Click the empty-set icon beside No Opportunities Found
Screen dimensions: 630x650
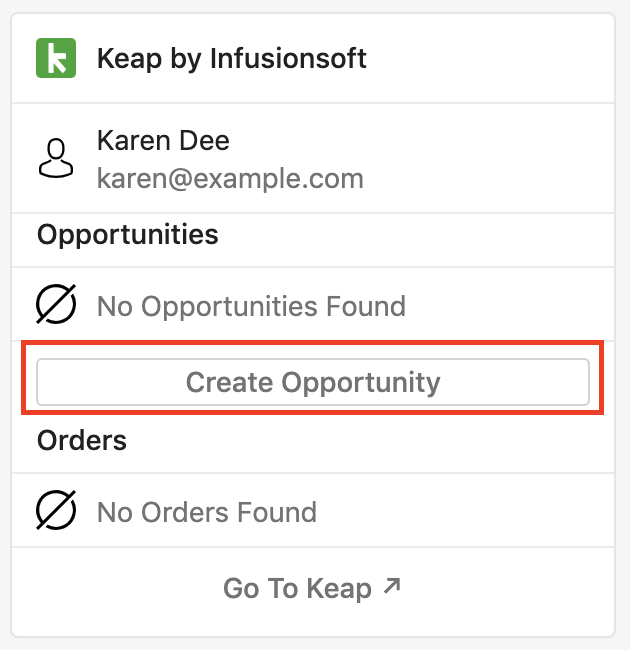tap(56, 304)
